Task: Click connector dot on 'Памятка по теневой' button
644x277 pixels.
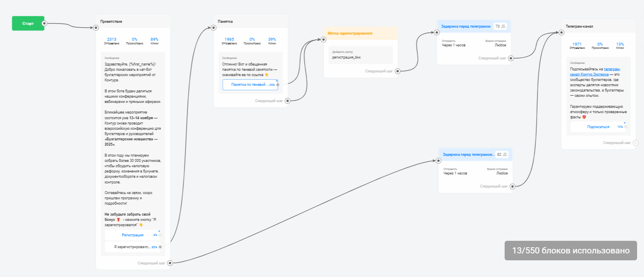Action: click(278, 85)
